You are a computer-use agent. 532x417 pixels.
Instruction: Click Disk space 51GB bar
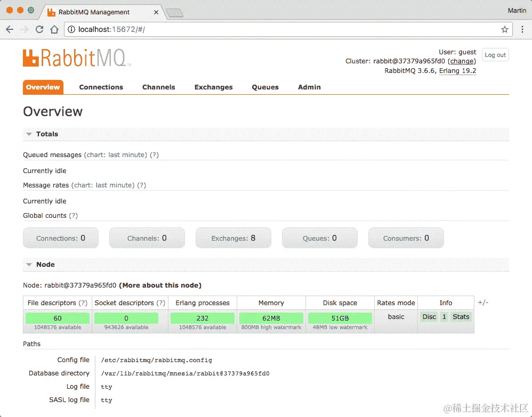pyautogui.click(x=340, y=318)
